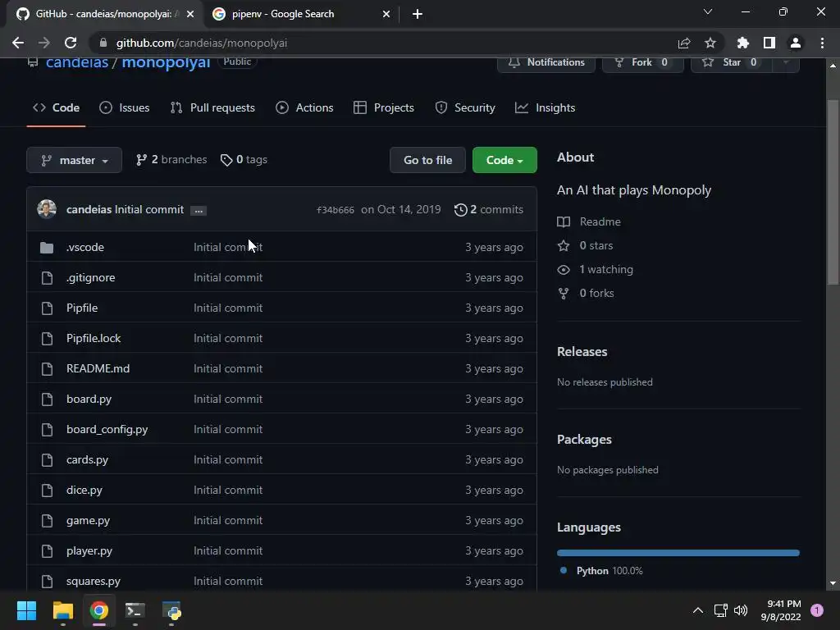Open the Security tab
Image resolution: width=840 pixels, height=630 pixels.
coord(464,107)
